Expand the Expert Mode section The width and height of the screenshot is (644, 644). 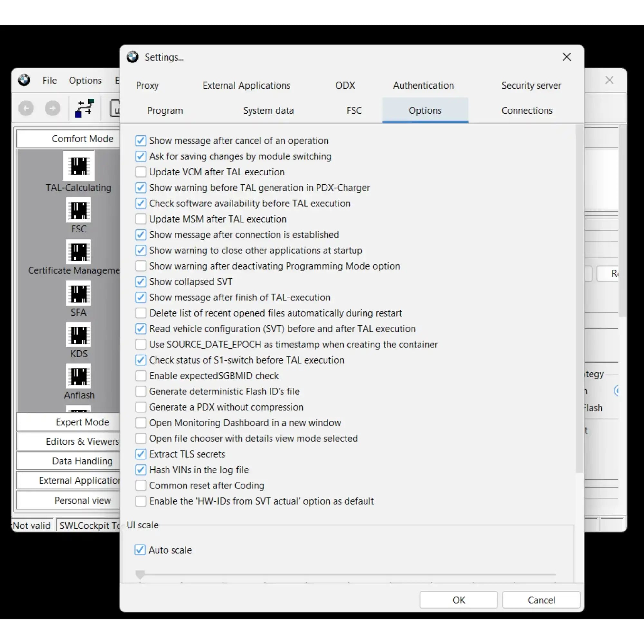pos(68,422)
